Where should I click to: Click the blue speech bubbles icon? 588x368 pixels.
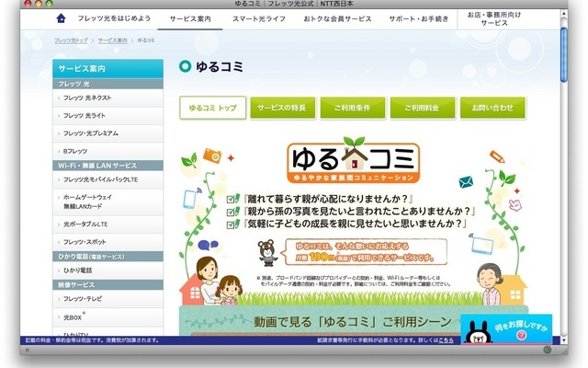[208, 246]
